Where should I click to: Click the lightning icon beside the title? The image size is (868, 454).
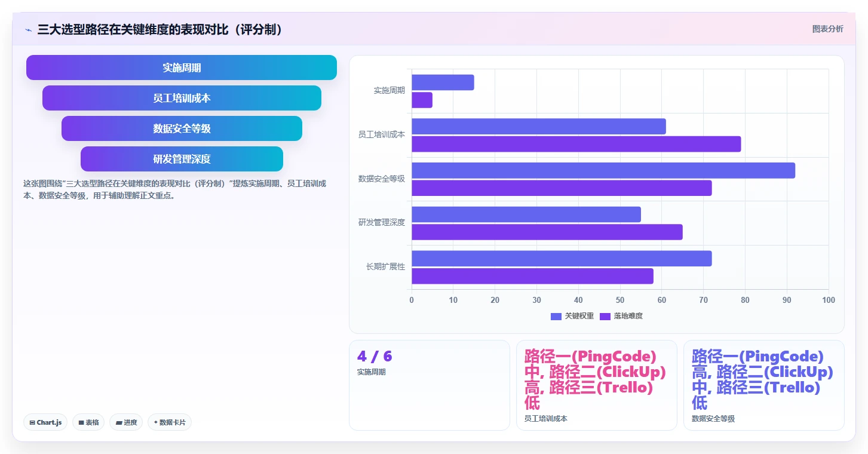click(28, 30)
